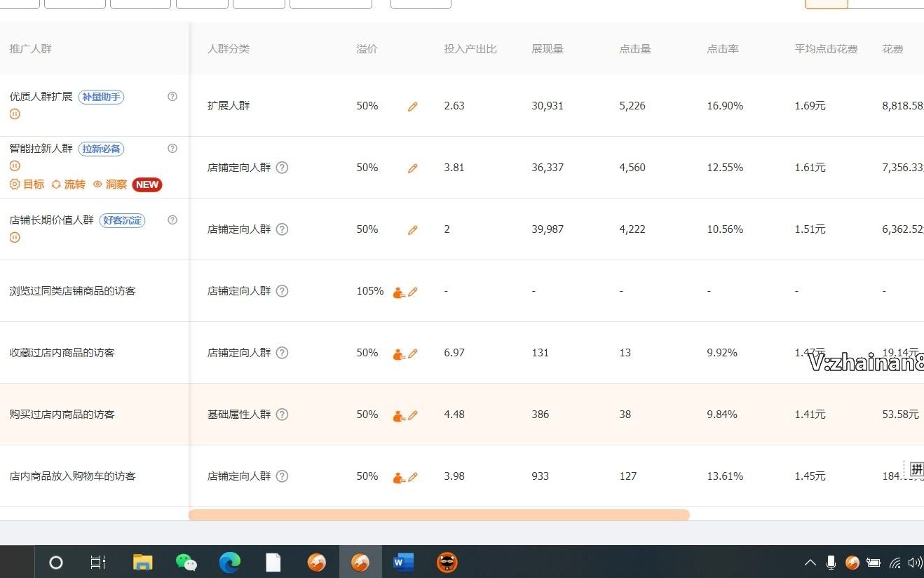Click the 3.81 ROI value
The width and height of the screenshot is (924, 578).
454,168
